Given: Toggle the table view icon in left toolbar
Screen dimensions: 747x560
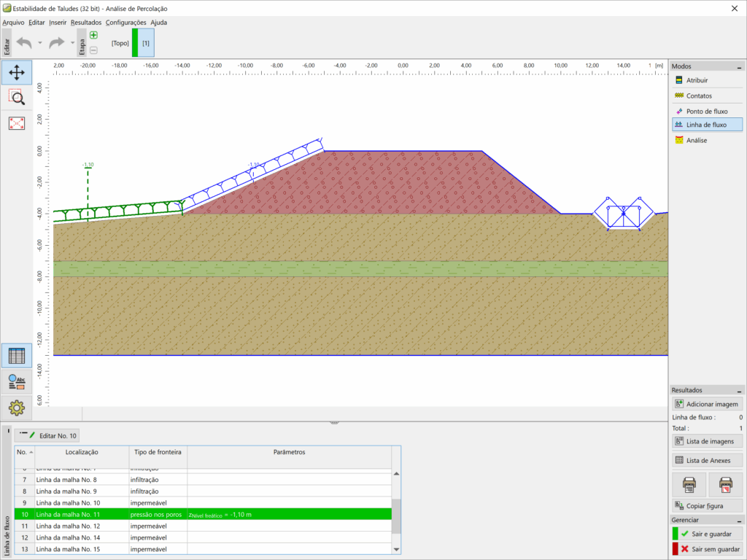Looking at the screenshot, I should tap(17, 356).
